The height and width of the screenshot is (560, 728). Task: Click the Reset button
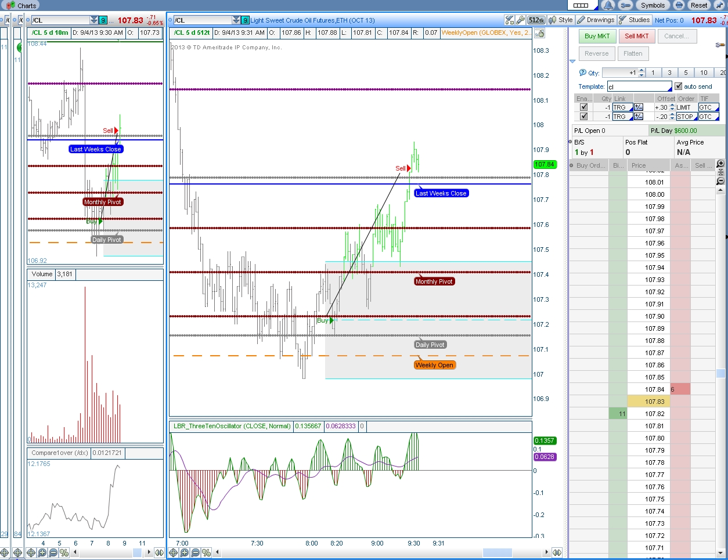[699, 5]
